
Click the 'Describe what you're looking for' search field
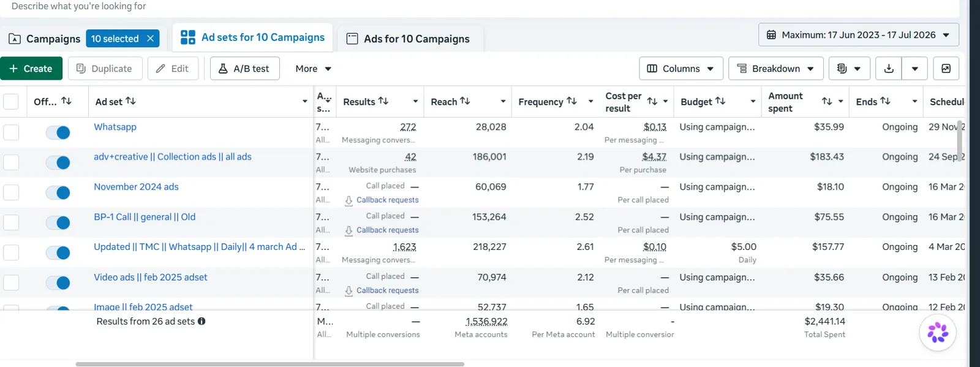[480, 7]
